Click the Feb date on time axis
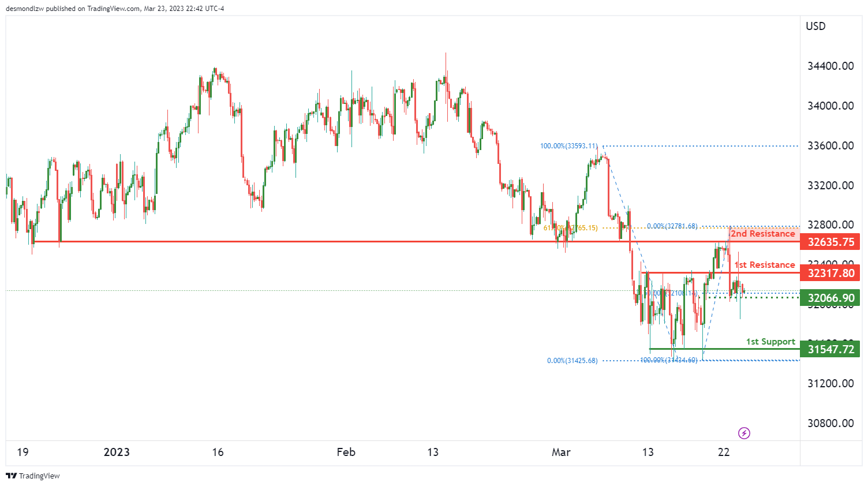The height and width of the screenshot is (486, 868). [x=346, y=452]
